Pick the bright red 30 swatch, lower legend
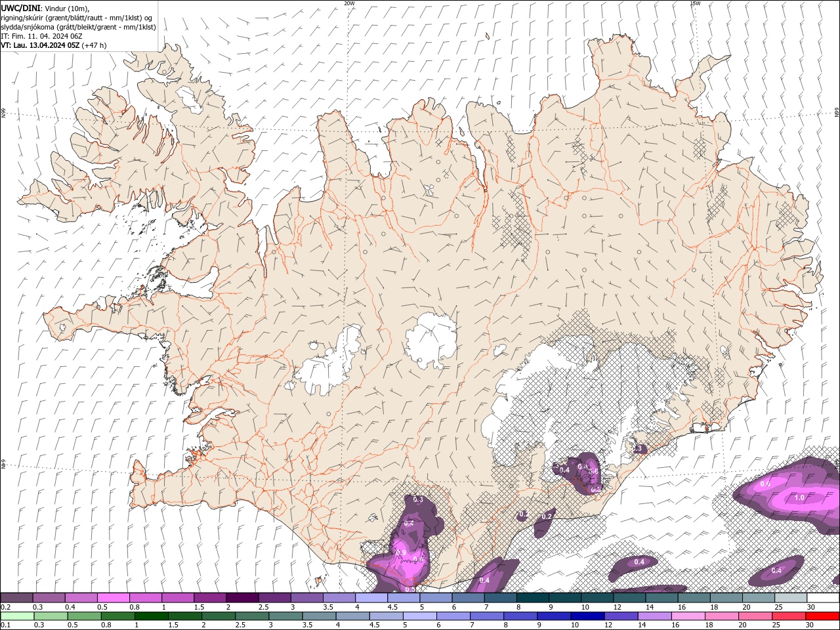Image resolution: width=840 pixels, height=630 pixels. click(x=823, y=616)
